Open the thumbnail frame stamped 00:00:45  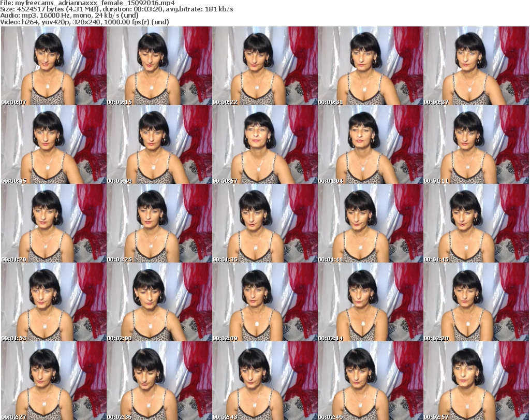click(x=54, y=144)
